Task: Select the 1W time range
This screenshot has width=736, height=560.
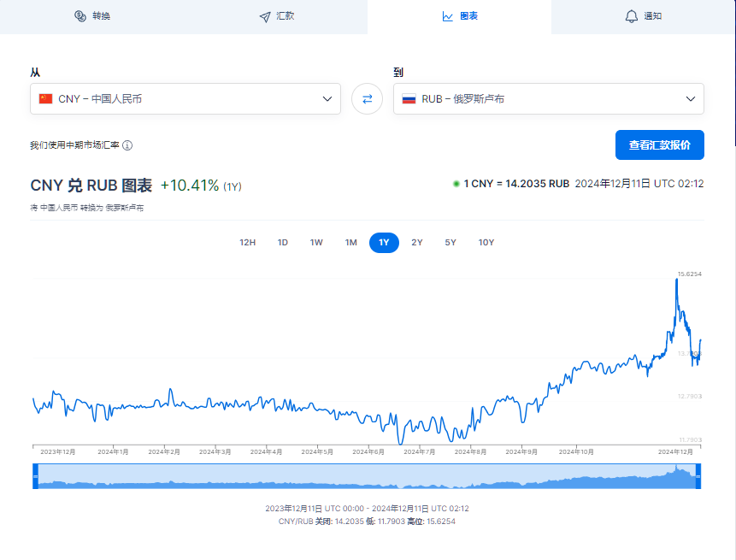Action: point(316,243)
